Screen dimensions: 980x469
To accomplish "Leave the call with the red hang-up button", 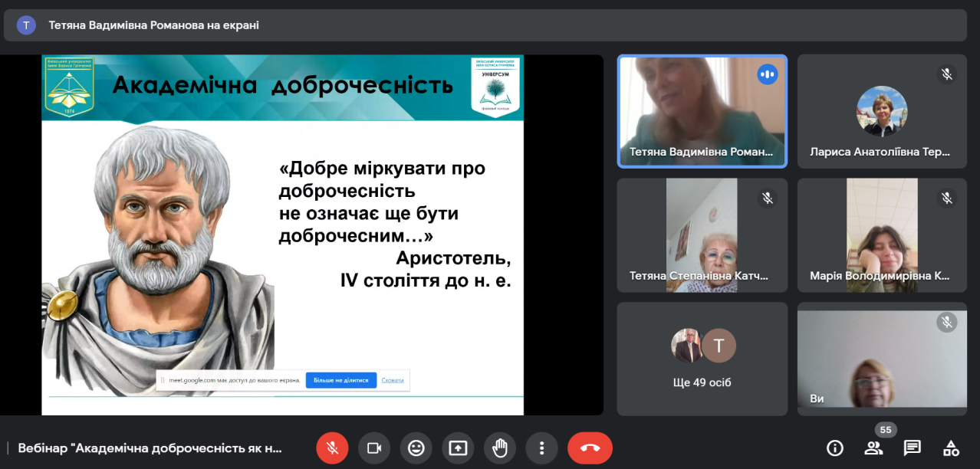I will [x=590, y=448].
